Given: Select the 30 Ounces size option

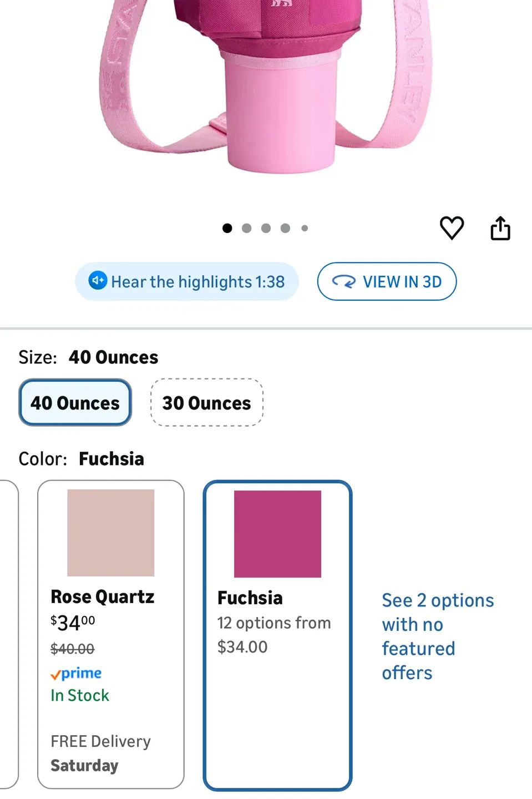Looking at the screenshot, I should [206, 402].
